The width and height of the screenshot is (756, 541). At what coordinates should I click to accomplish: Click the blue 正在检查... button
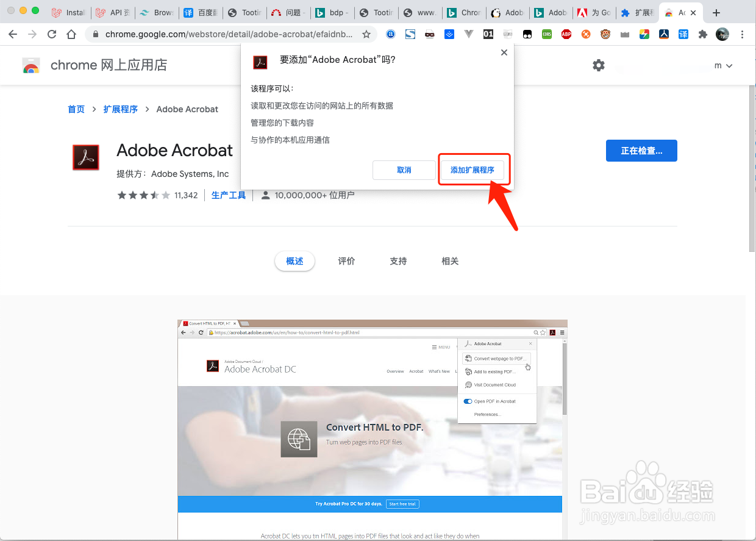click(641, 151)
